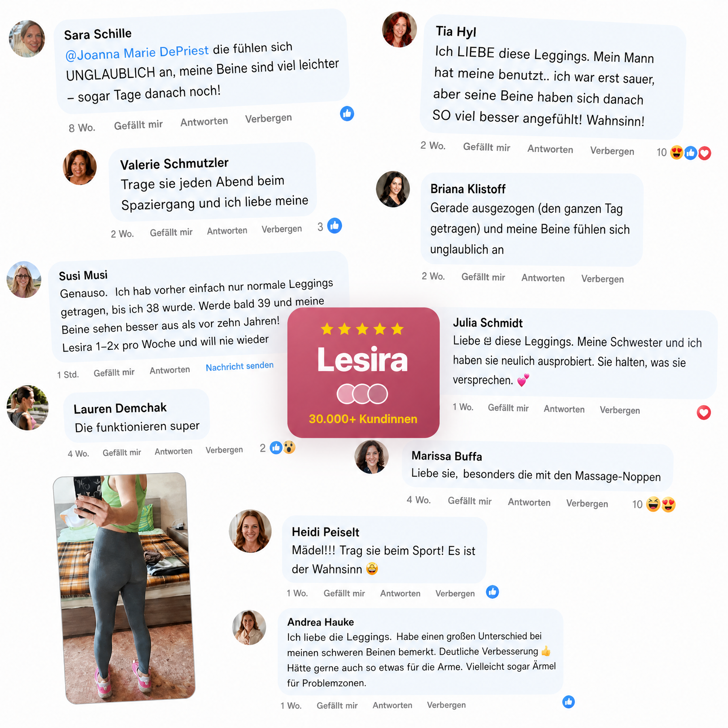Screen dimensions: 728x728
Task: Click the wow emoji reaction on Lauren Demchak's comment
Action: 289,447
